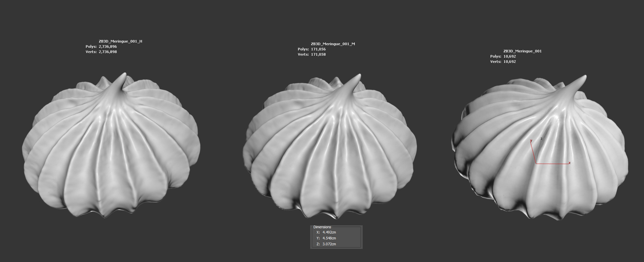644x262 pixels.
Task: Click the Dimensions panel title
Action: 322,227
